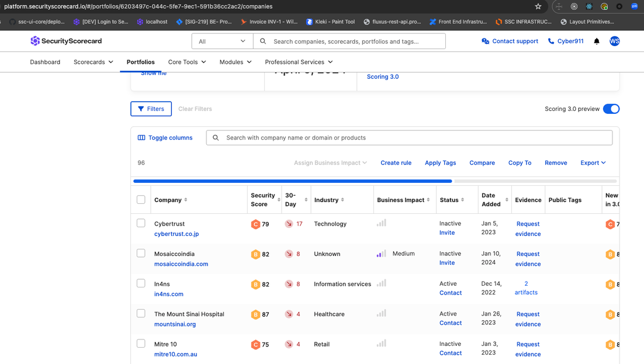Viewport: 644px width, 364px height.
Task: Open the Front End Infrastructure bookmark
Action: (458, 22)
